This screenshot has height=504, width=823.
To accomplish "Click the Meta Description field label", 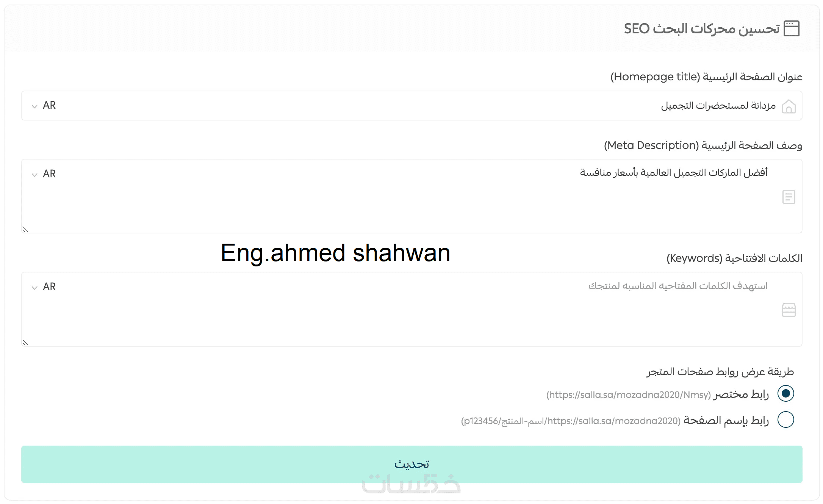I will tap(703, 146).
